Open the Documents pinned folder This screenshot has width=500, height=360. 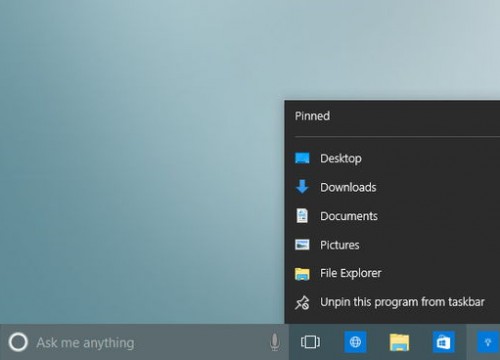pyautogui.click(x=392, y=216)
